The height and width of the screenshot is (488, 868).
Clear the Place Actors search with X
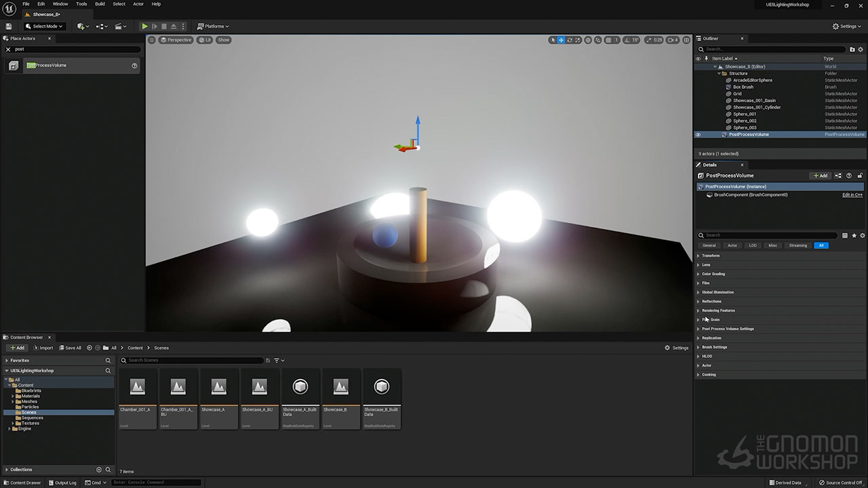(8, 49)
